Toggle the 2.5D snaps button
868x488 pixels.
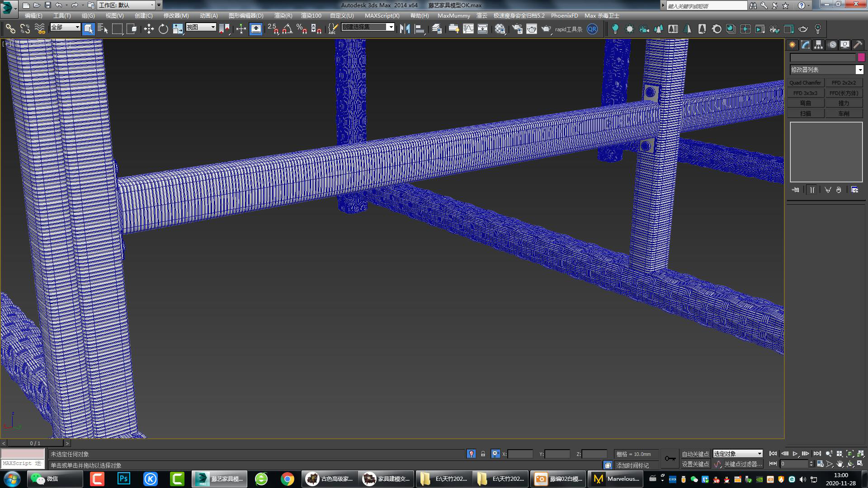(x=273, y=29)
